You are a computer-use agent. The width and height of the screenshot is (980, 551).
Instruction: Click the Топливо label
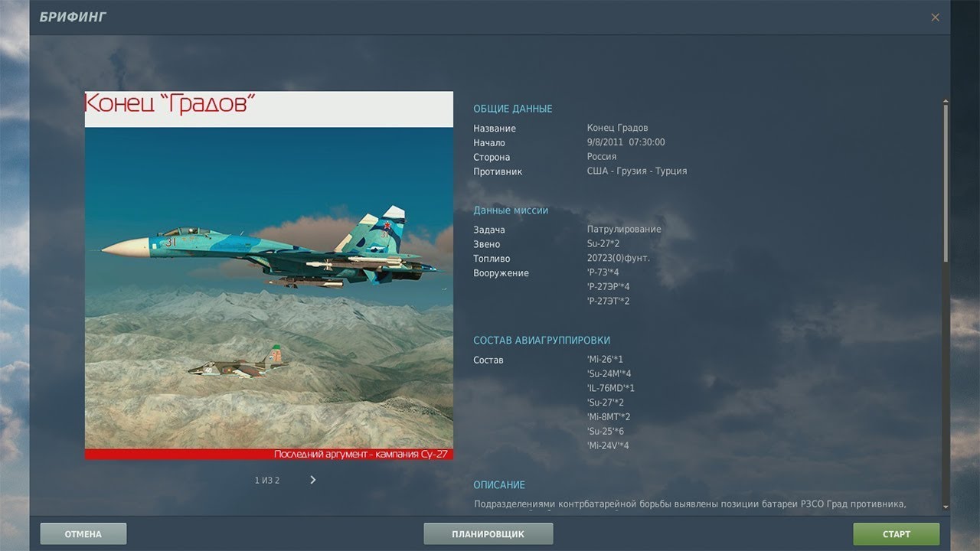[x=492, y=259]
